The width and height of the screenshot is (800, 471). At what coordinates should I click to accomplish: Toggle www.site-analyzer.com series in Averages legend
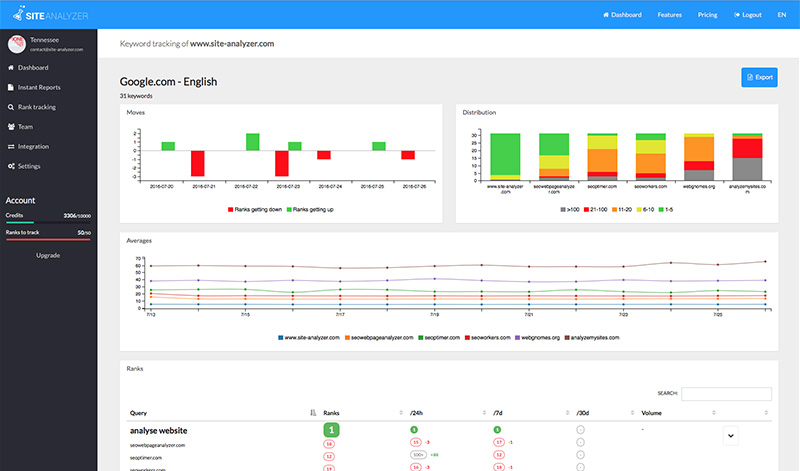(x=309, y=337)
